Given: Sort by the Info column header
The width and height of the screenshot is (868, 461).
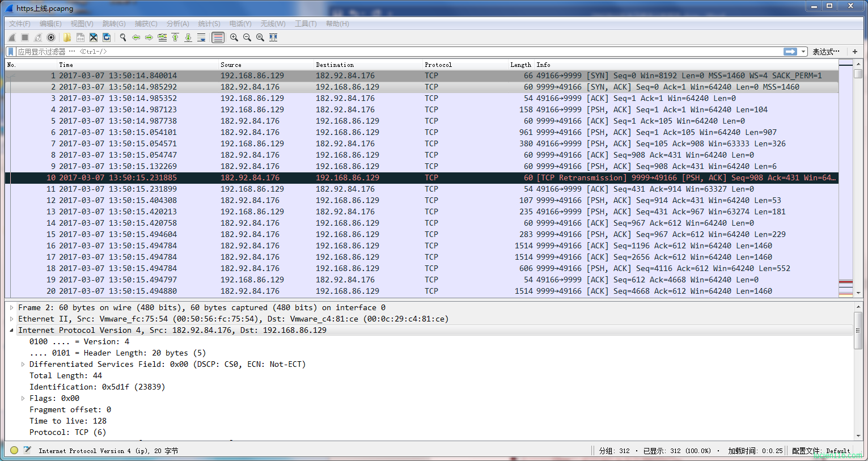Looking at the screenshot, I should tap(686, 65).
